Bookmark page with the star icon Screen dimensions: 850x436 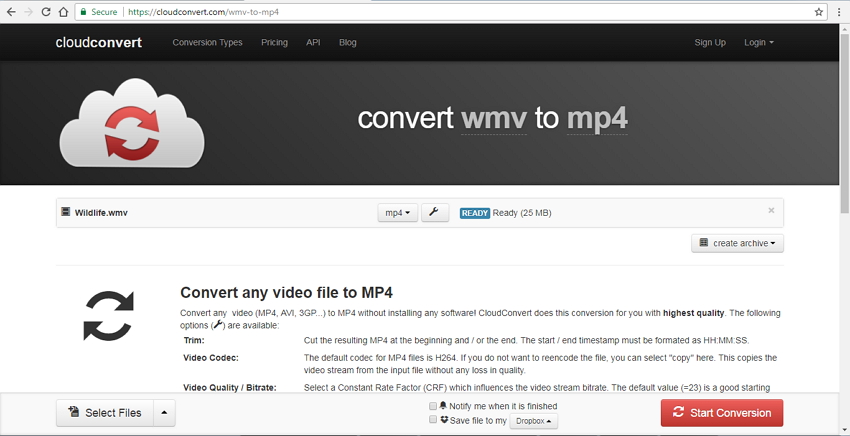pos(819,11)
